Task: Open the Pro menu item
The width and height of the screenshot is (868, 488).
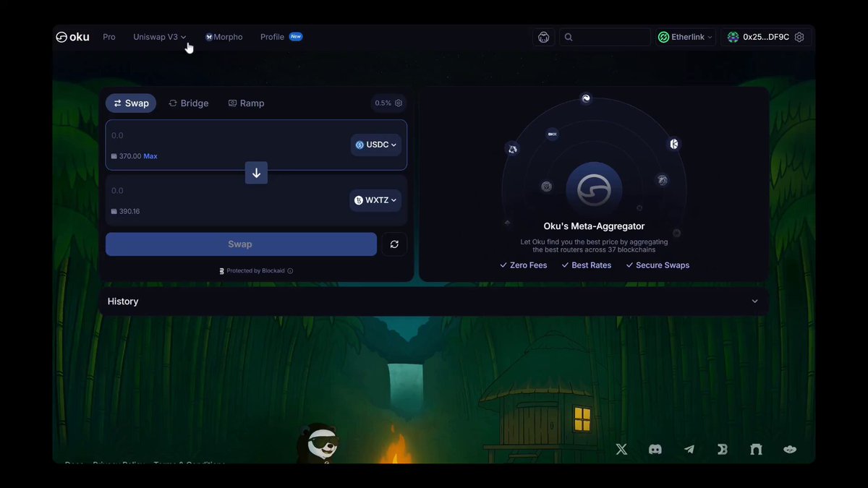Action: tap(109, 37)
